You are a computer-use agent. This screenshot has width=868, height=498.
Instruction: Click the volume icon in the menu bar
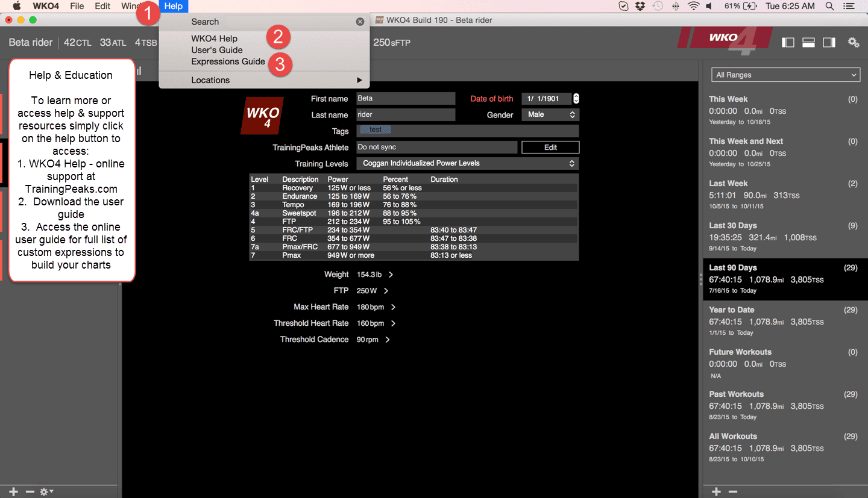pos(709,6)
